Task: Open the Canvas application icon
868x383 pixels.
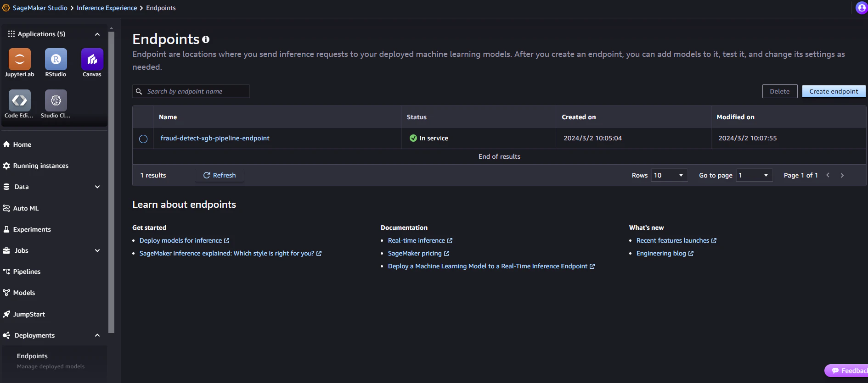Action: pyautogui.click(x=92, y=59)
